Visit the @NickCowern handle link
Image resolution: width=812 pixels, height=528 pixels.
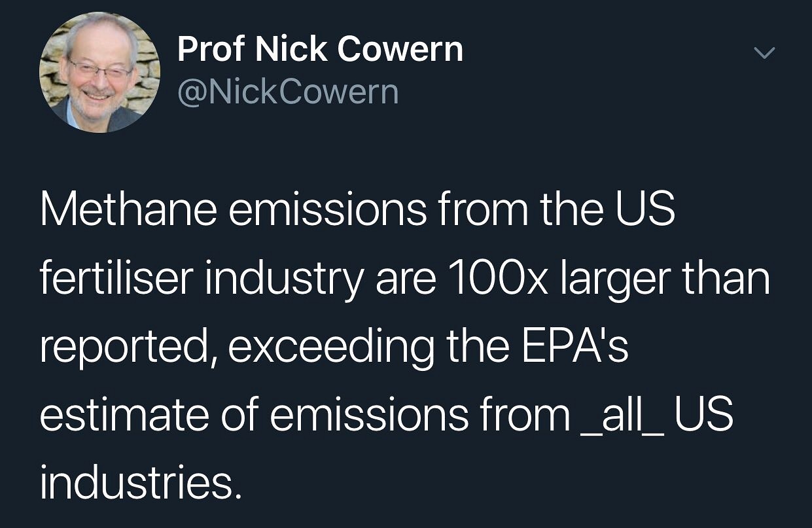point(288,92)
